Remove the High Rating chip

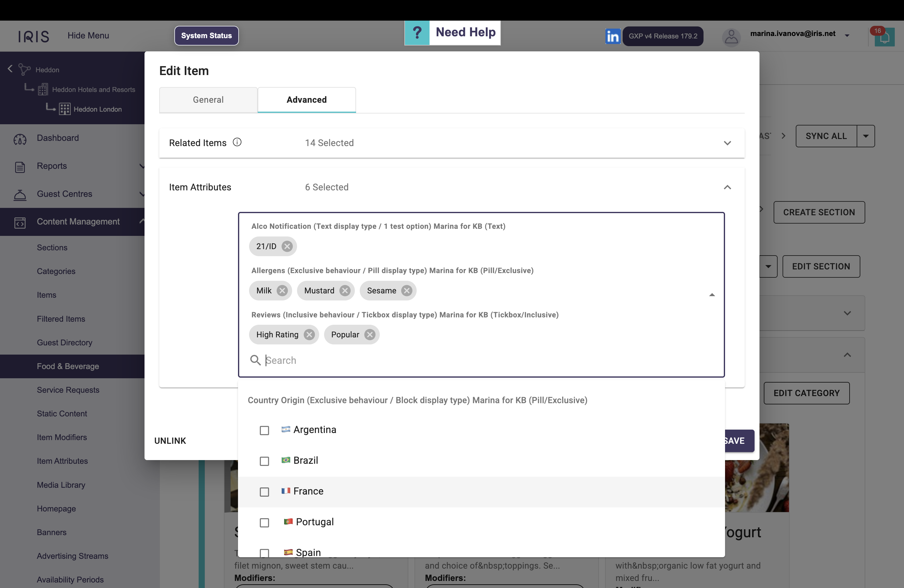pos(309,335)
